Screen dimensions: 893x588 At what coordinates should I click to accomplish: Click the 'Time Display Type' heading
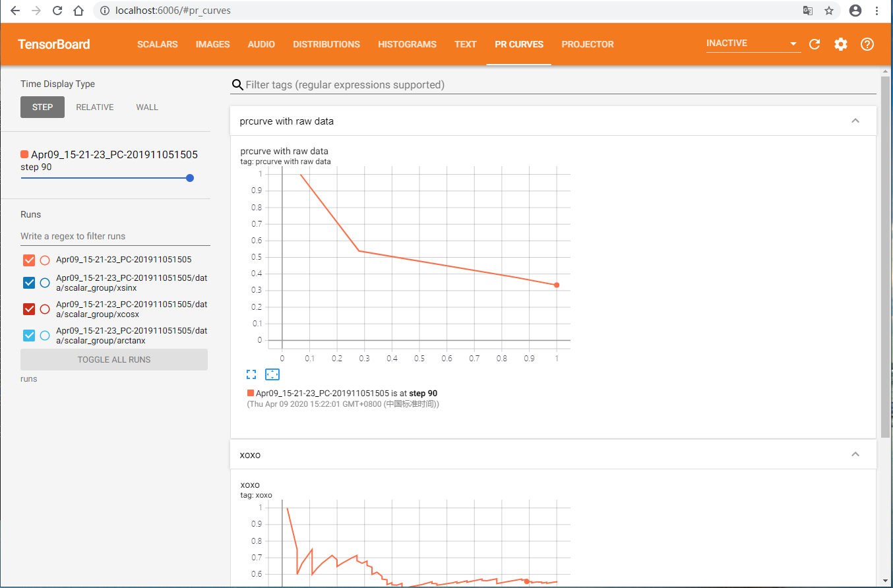tap(57, 84)
